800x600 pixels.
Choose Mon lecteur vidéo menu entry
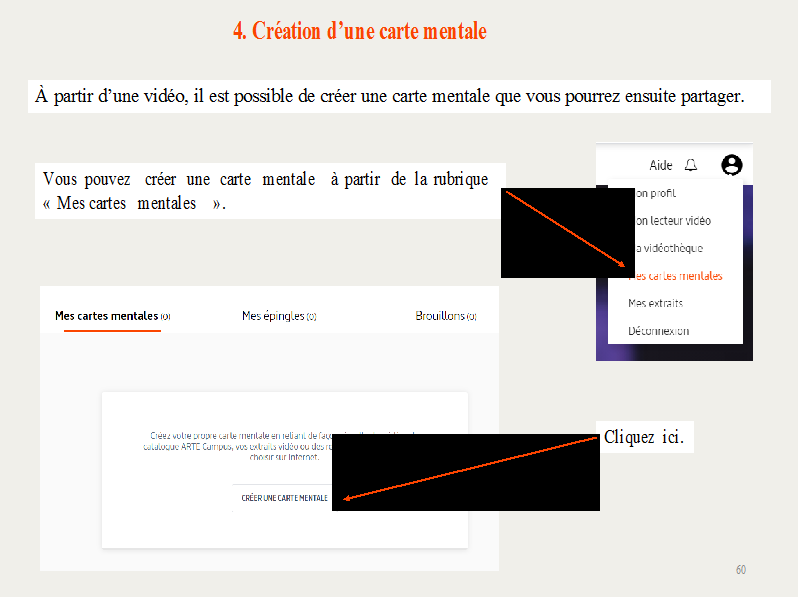pyautogui.click(x=672, y=220)
